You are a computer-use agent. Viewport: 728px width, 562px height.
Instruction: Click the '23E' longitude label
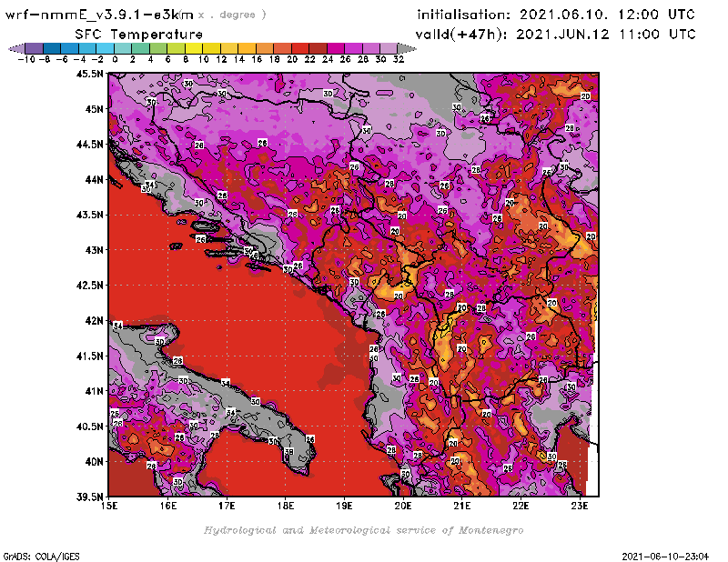[580, 506]
